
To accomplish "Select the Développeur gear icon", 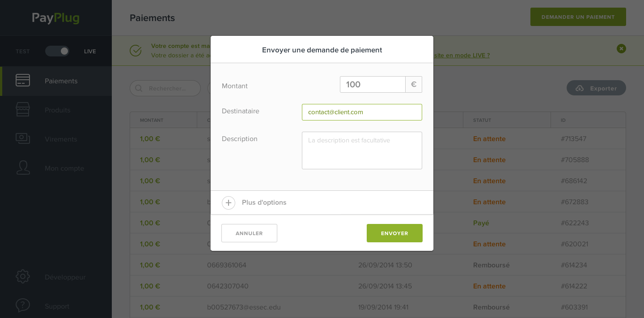I will coord(23,276).
